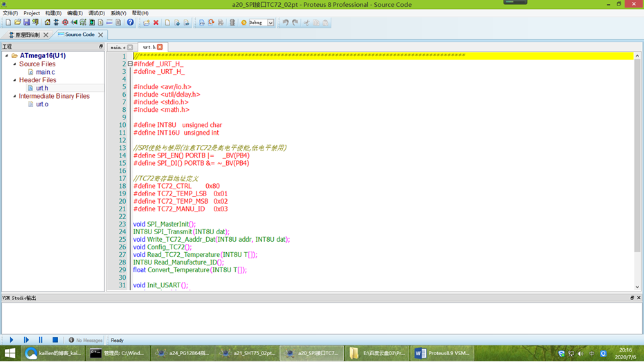Open the Design Explorer toolbar icon
The width and height of the screenshot is (644, 362).
pos(92,23)
